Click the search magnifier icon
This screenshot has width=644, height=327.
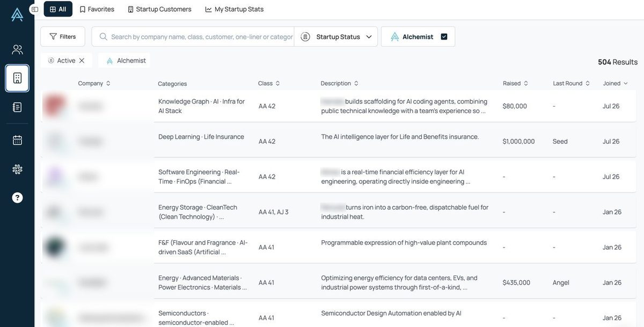pos(103,36)
